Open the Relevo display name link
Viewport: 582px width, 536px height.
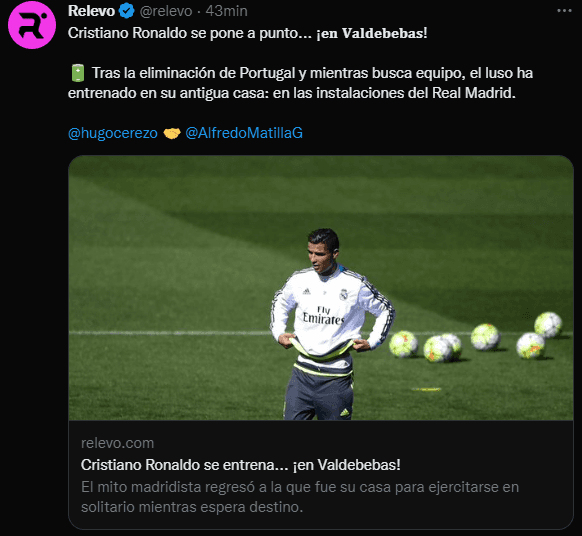click(91, 11)
